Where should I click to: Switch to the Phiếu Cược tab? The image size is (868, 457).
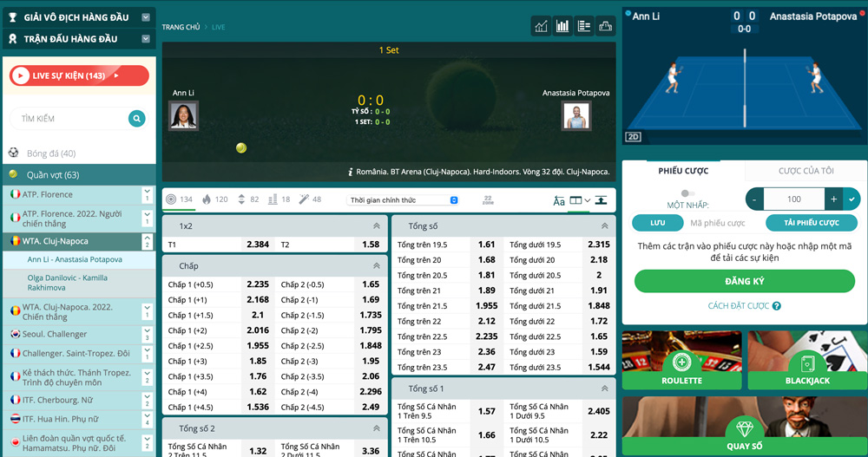point(683,171)
